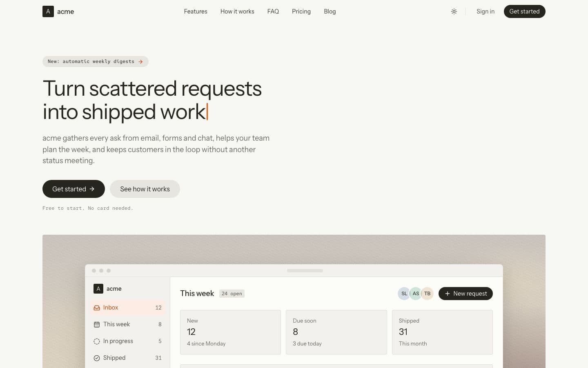Click the Shipped count 31 in sidebar
The width and height of the screenshot is (588, 368).
pyautogui.click(x=158, y=358)
